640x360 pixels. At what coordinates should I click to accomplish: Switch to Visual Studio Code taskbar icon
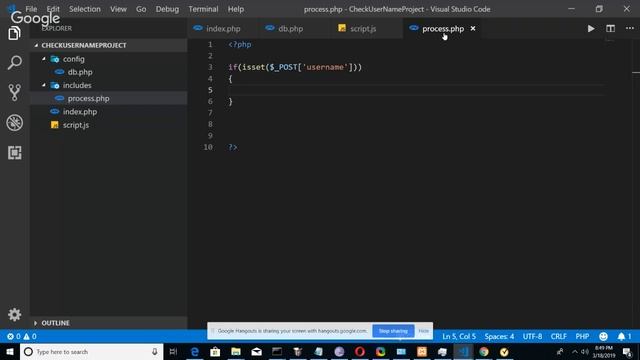coord(463,351)
